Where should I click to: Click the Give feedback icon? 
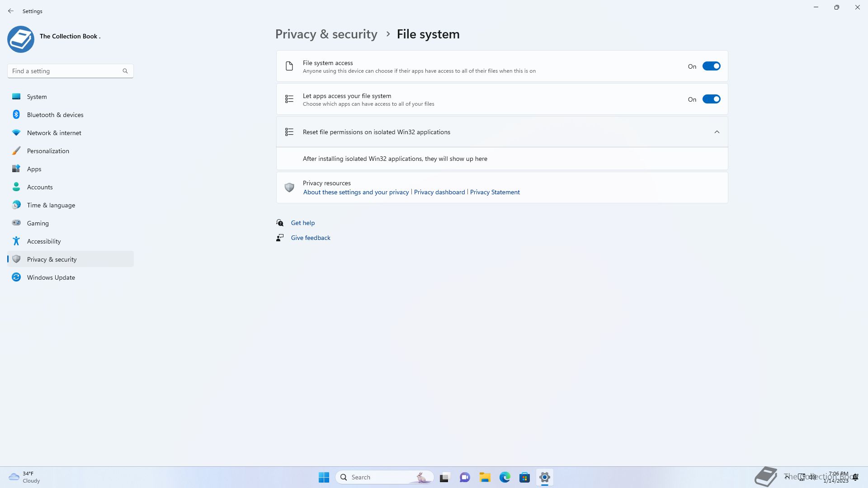pos(280,238)
